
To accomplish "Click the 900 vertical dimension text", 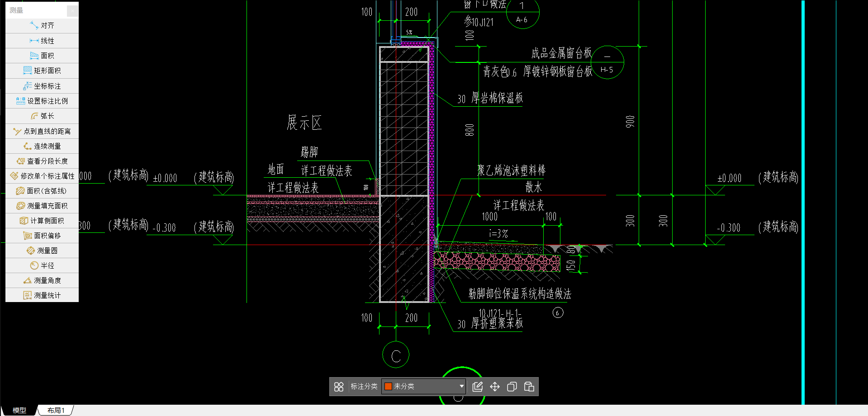I will (630, 122).
